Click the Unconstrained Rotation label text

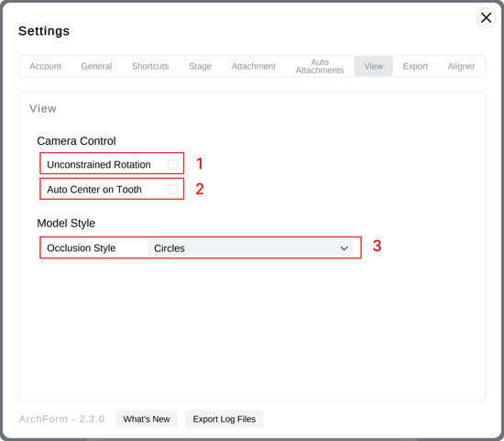click(99, 164)
